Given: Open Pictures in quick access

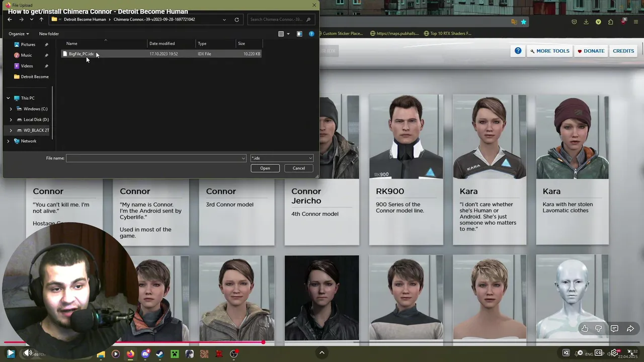Looking at the screenshot, I should click(28, 44).
